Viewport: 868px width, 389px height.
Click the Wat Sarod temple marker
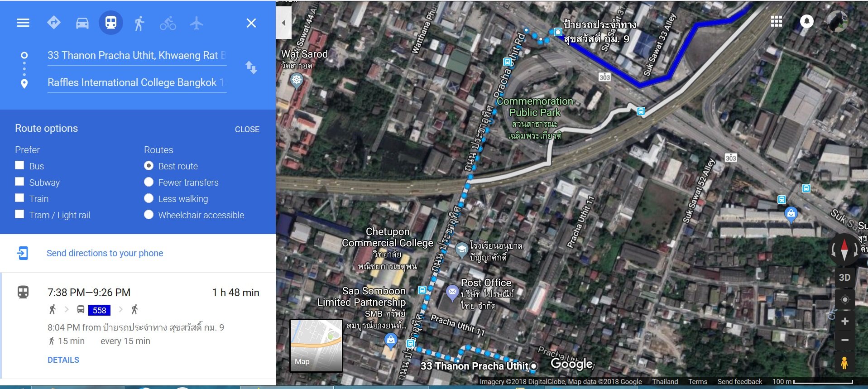(297, 82)
